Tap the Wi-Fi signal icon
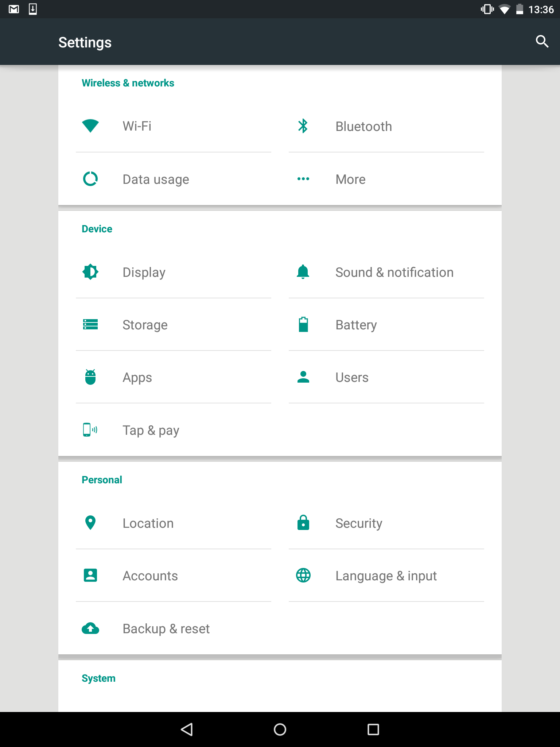The width and height of the screenshot is (560, 747). coord(90,126)
